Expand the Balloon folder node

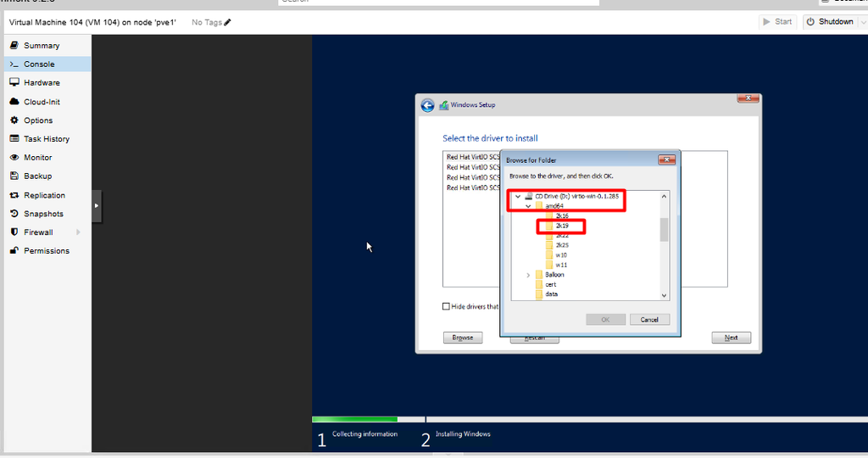(528, 275)
